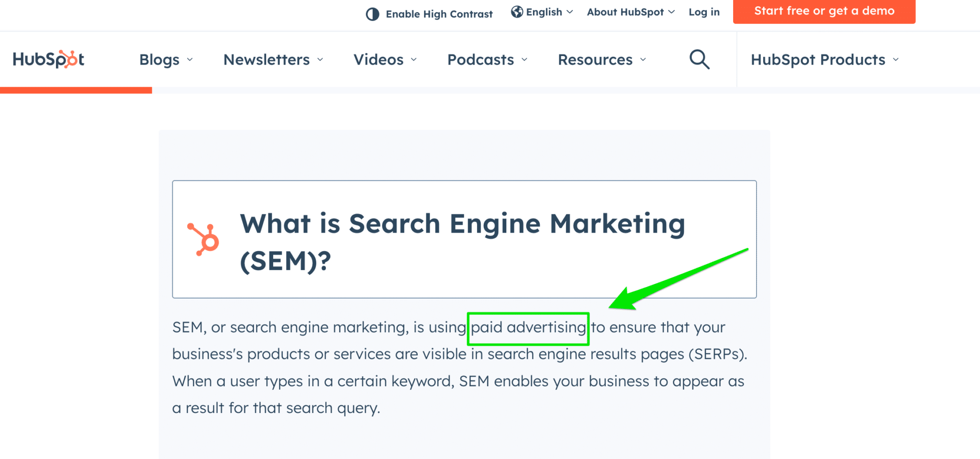Image resolution: width=980 pixels, height=459 pixels.
Task: Click the chevron next to Videos
Action: (x=414, y=60)
